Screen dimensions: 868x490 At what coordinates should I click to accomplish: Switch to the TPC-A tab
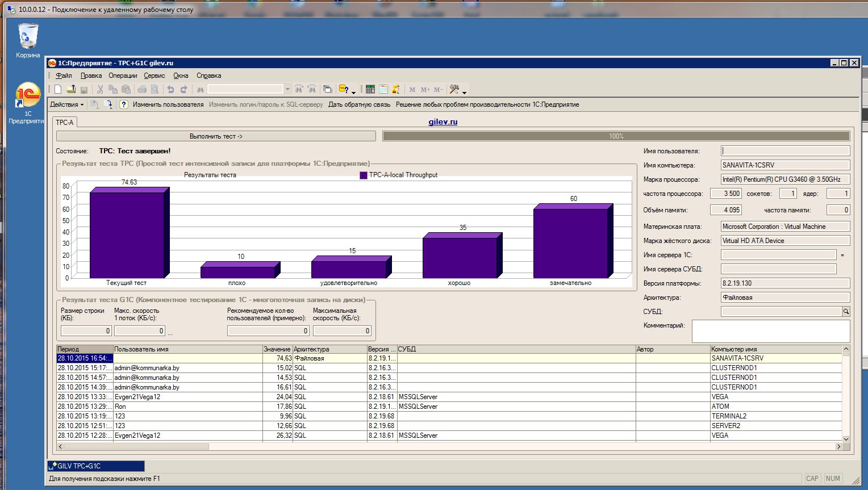coord(65,123)
